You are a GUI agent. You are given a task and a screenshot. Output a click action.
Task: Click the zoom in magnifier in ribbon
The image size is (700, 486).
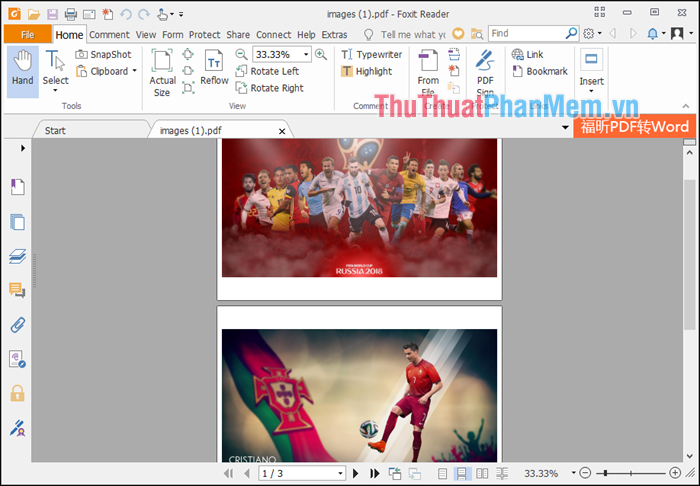click(321, 54)
